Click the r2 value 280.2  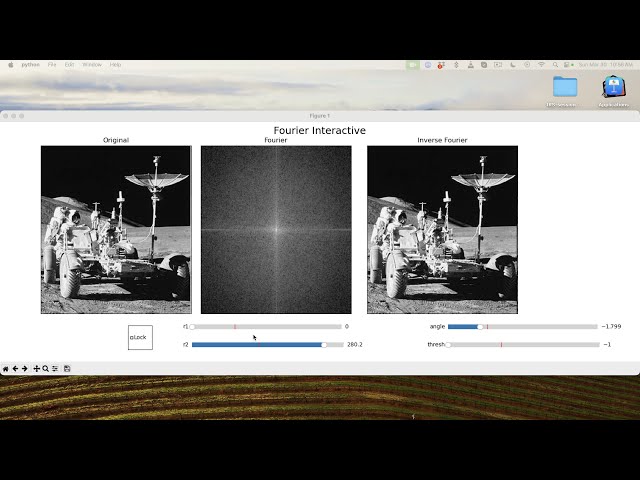pyautogui.click(x=355, y=344)
